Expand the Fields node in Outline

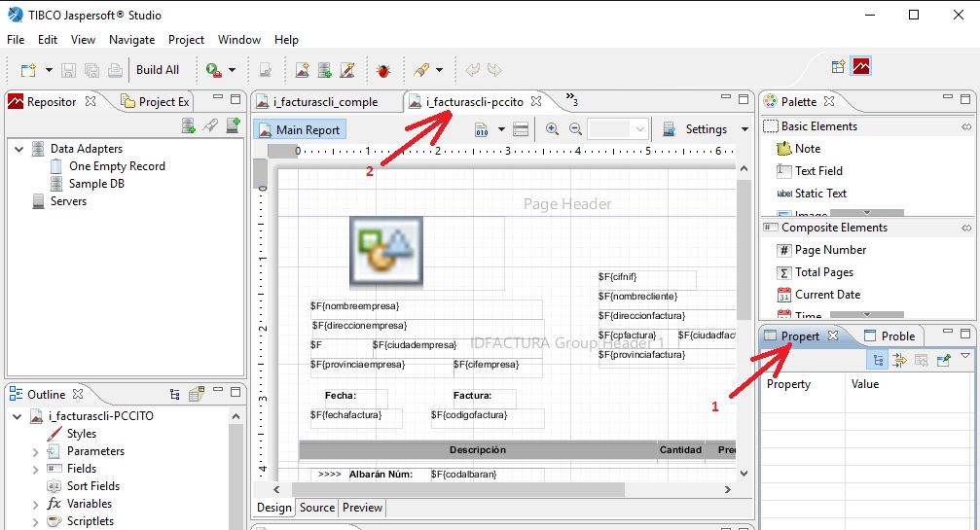click(x=36, y=469)
